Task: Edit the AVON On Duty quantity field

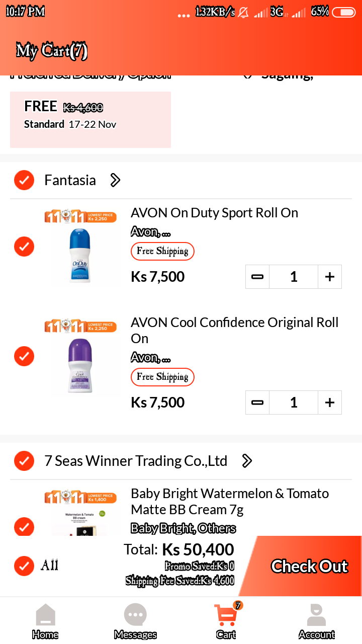Action: [294, 277]
